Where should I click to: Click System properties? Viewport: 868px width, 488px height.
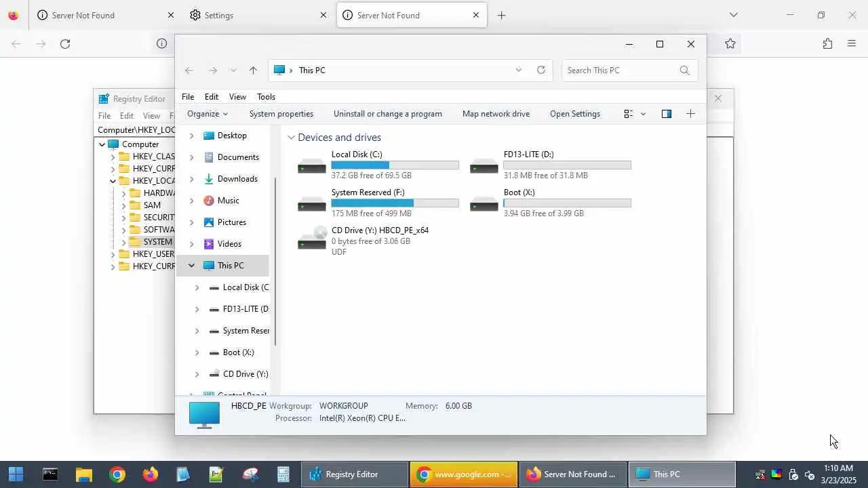click(281, 114)
